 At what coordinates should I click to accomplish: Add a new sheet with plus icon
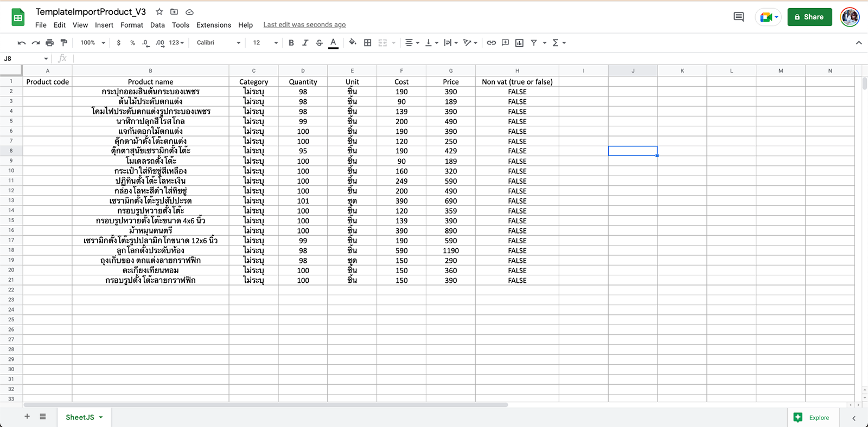[27, 417]
